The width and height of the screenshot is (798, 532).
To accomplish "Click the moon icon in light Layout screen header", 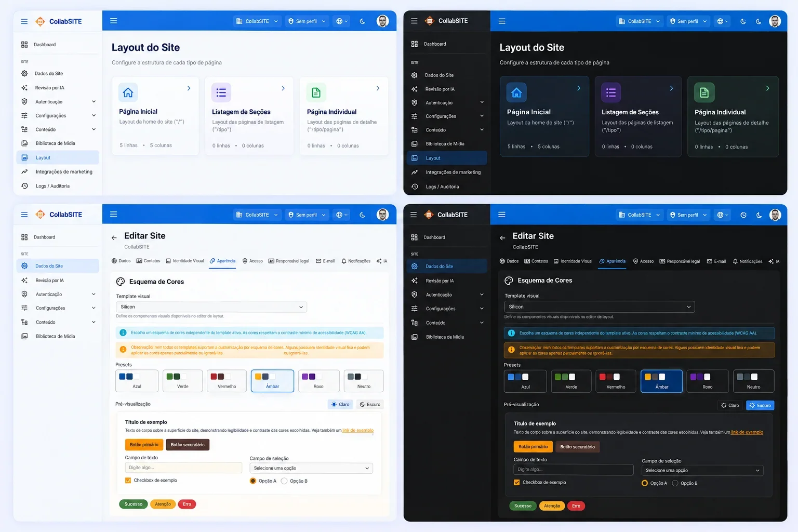I will pos(363,21).
